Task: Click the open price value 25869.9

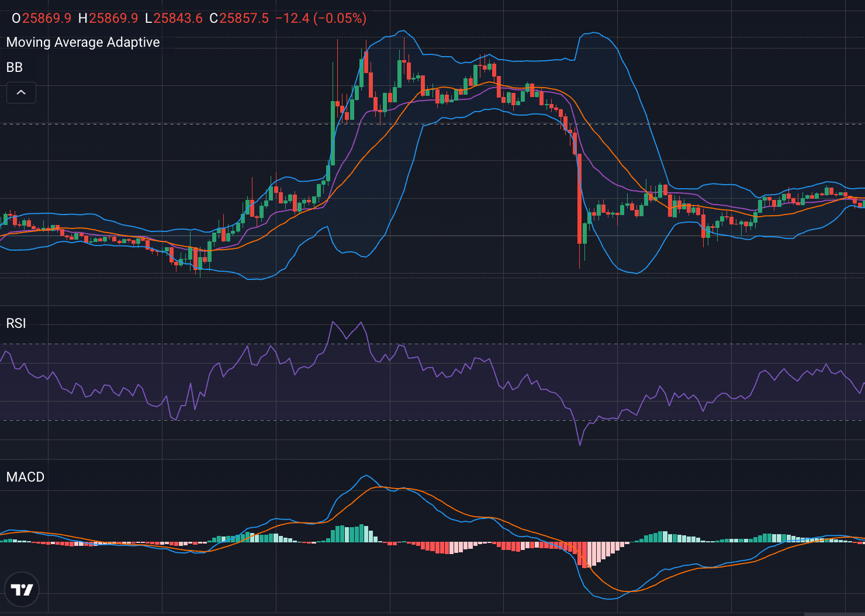Action: [x=47, y=18]
